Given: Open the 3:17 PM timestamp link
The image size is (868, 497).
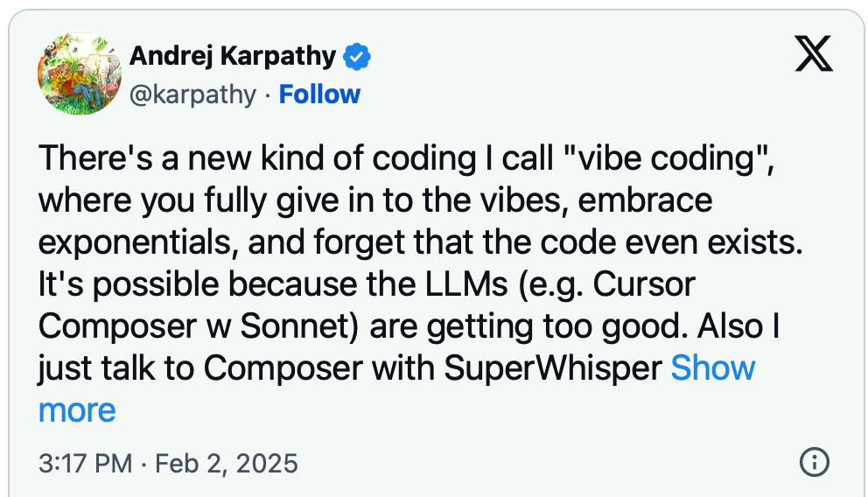Looking at the screenshot, I should point(83,462).
